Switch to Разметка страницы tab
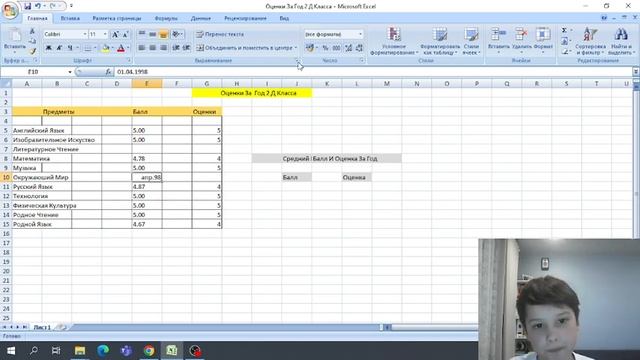 (x=117, y=18)
